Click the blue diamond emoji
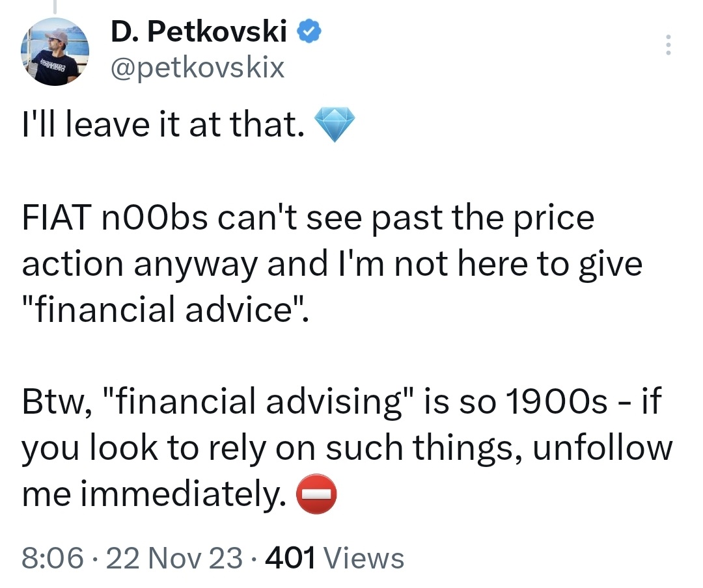 [336, 126]
